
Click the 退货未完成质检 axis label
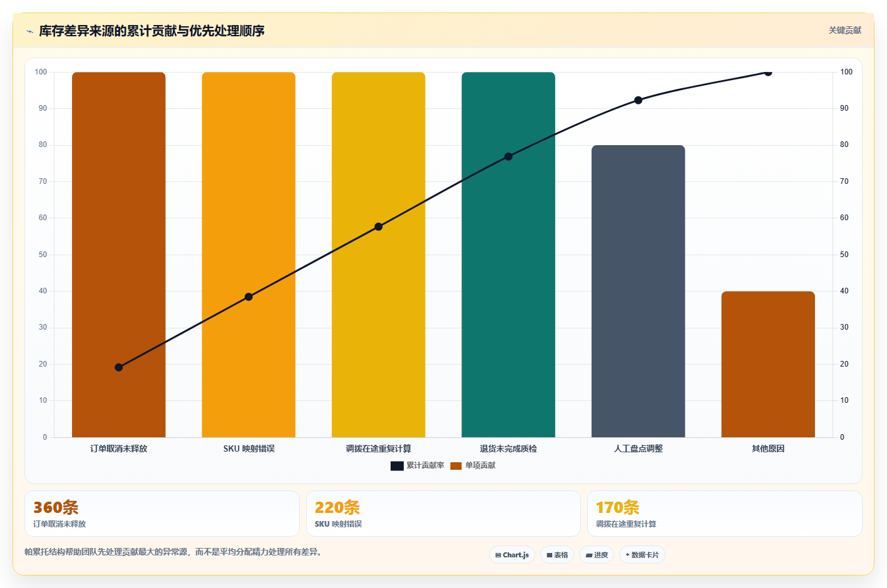point(508,449)
